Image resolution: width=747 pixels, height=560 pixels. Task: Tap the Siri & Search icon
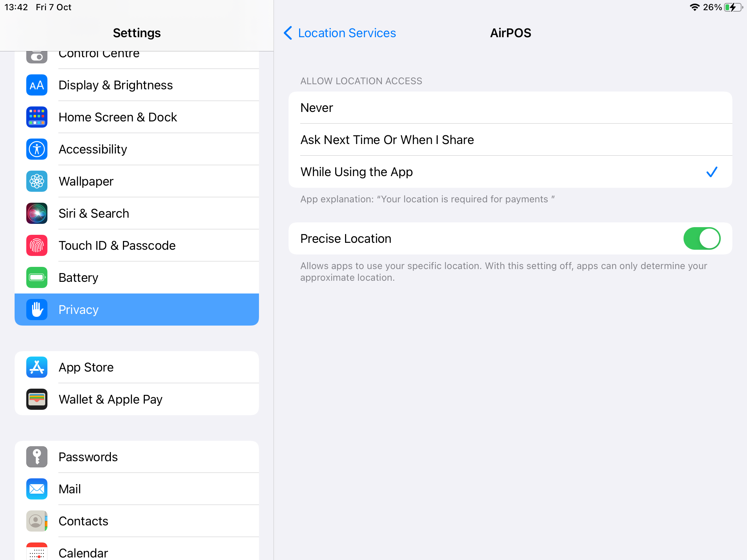click(37, 213)
